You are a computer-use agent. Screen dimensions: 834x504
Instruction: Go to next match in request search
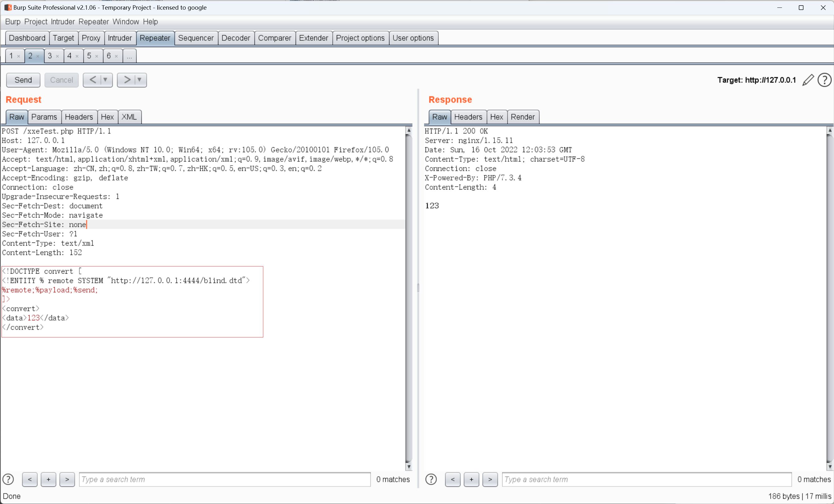tap(67, 479)
